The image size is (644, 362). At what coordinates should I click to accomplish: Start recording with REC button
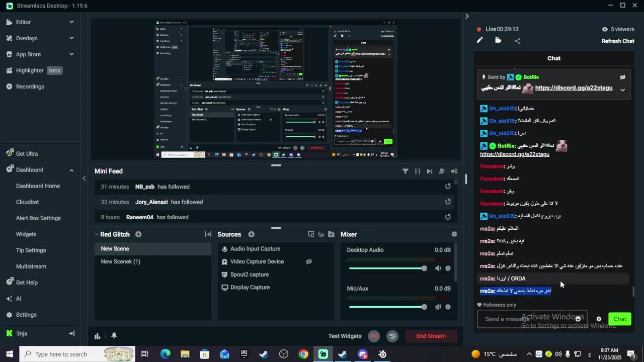click(x=373, y=336)
